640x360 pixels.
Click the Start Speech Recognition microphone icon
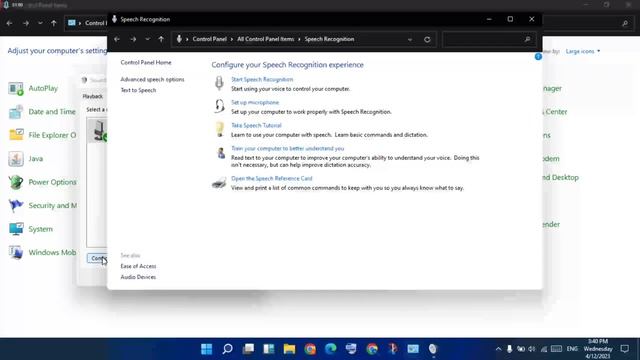click(x=219, y=83)
